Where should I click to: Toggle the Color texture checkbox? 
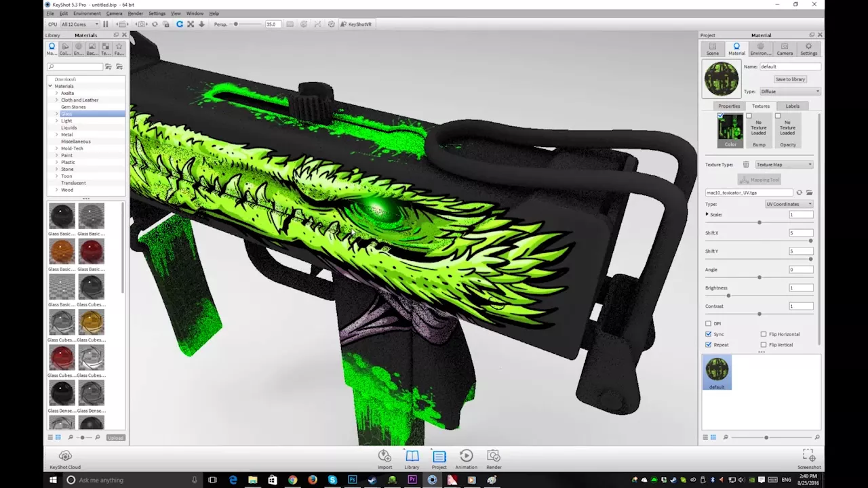[720, 116]
